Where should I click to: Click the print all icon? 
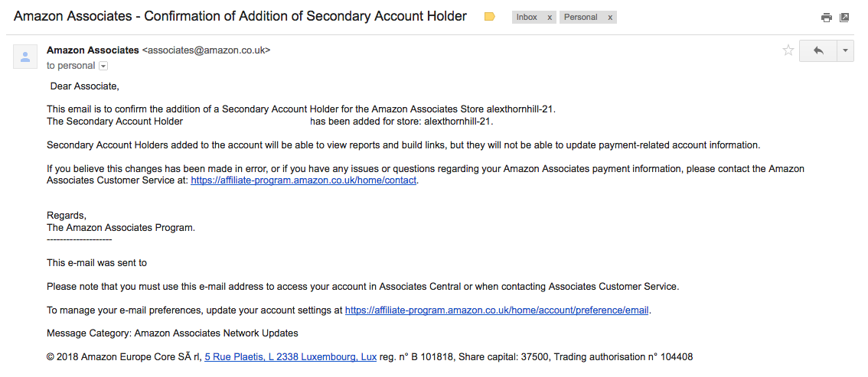point(827,18)
